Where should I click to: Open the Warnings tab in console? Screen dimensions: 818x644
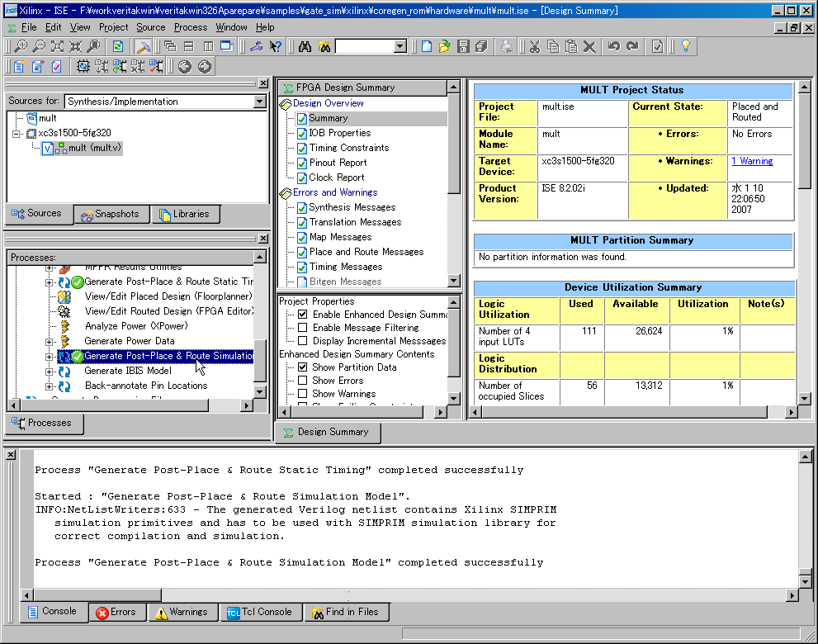182,612
